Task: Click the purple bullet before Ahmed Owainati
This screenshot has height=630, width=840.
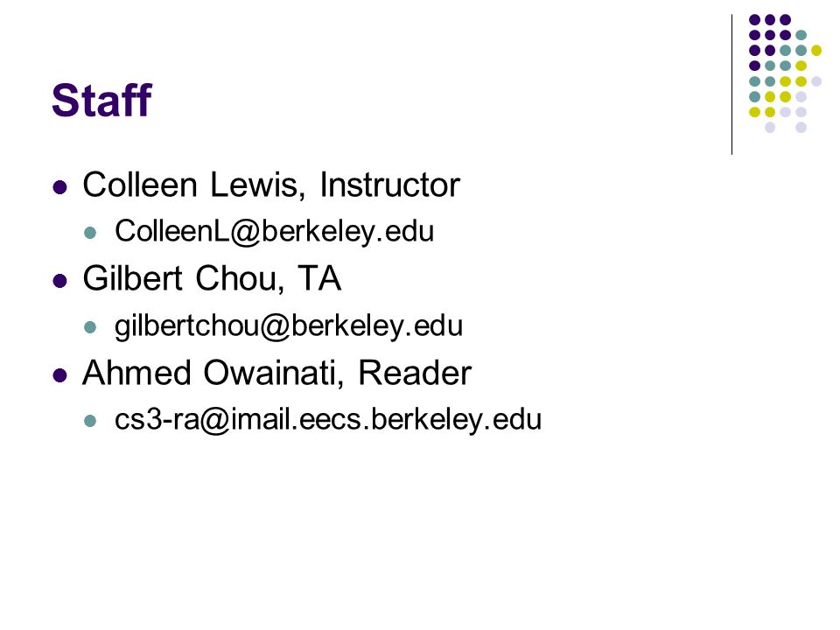Action: (60, 375)
